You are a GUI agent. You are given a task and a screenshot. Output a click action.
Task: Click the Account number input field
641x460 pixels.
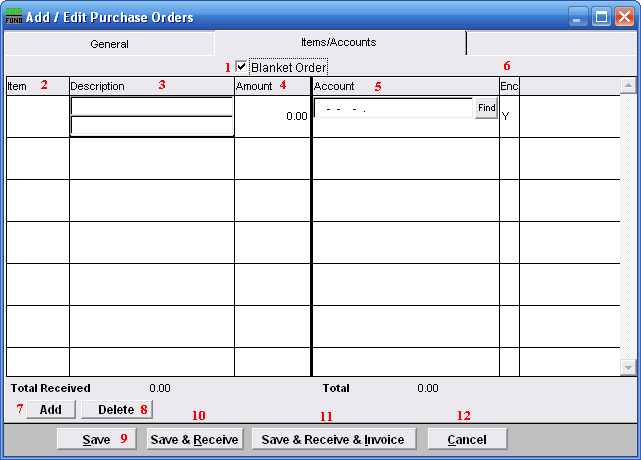[392, 108]
